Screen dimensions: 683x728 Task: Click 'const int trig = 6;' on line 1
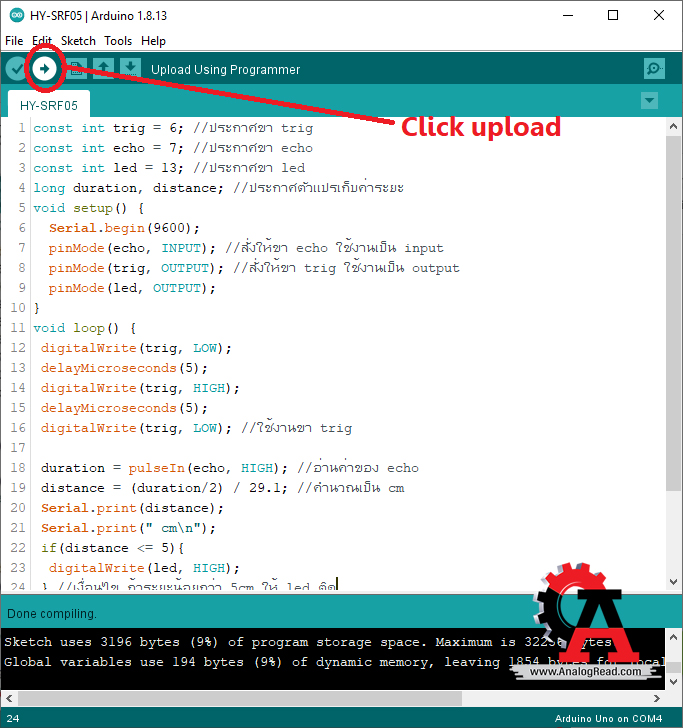109,128
